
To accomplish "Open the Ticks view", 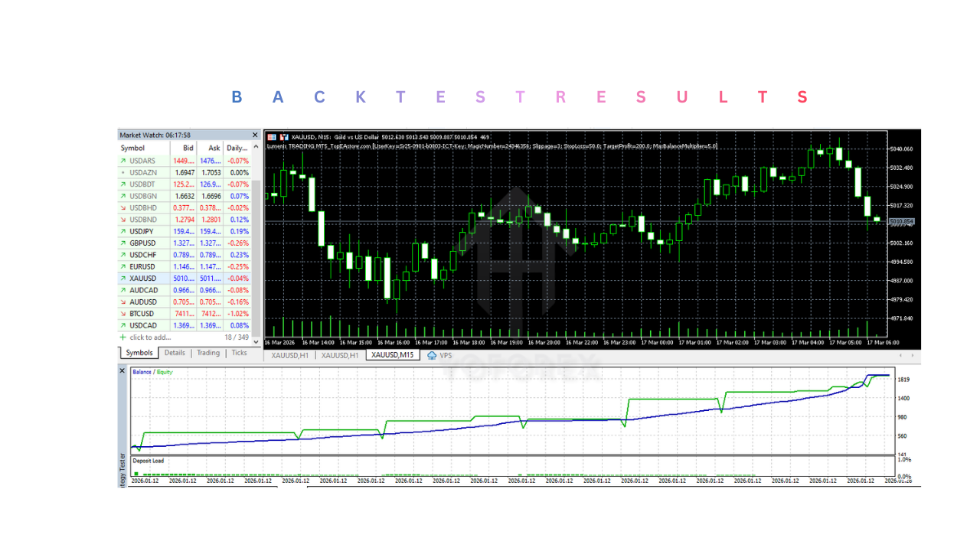I will (240, 353).
